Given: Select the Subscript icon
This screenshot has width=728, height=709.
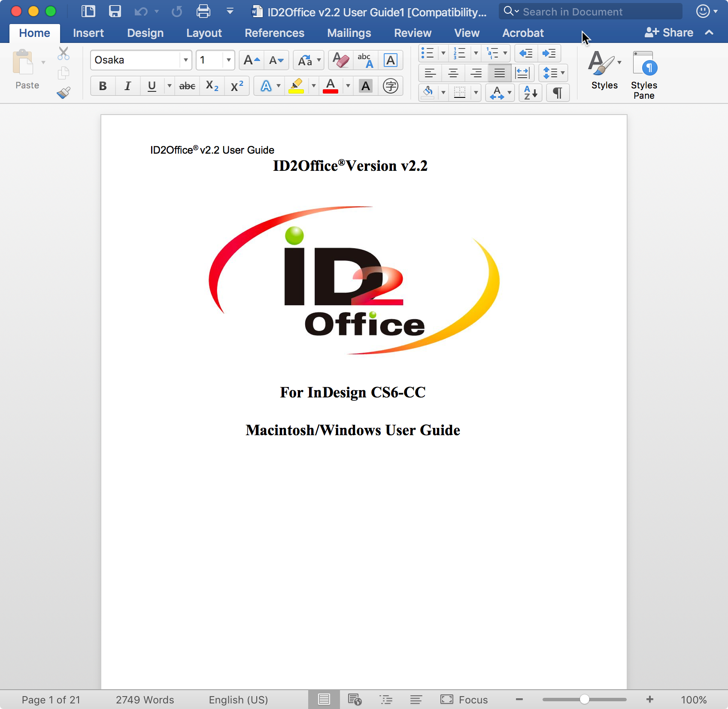Looking at the screenshot, I should click(212, 86).
